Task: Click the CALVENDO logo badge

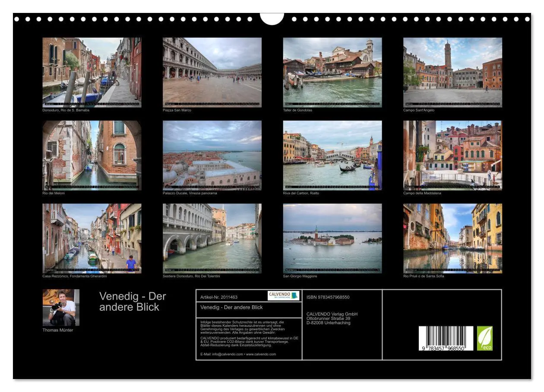Action: (x=283, y=296)
